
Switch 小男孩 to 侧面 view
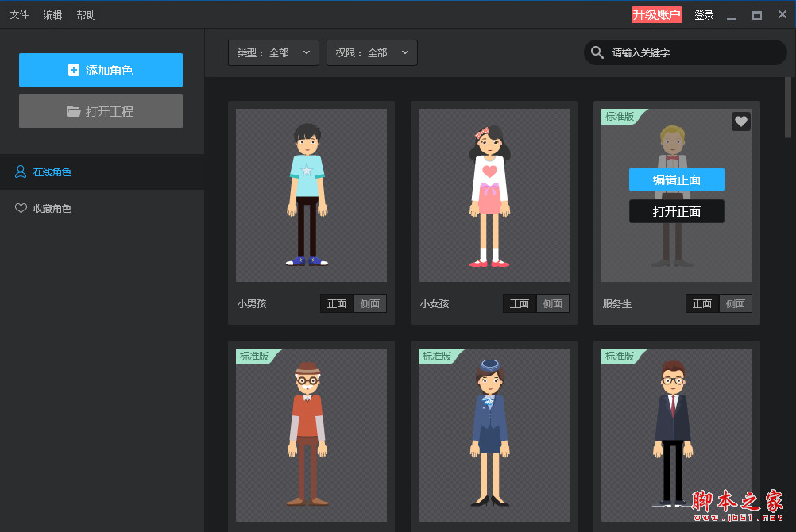(369, 303)
